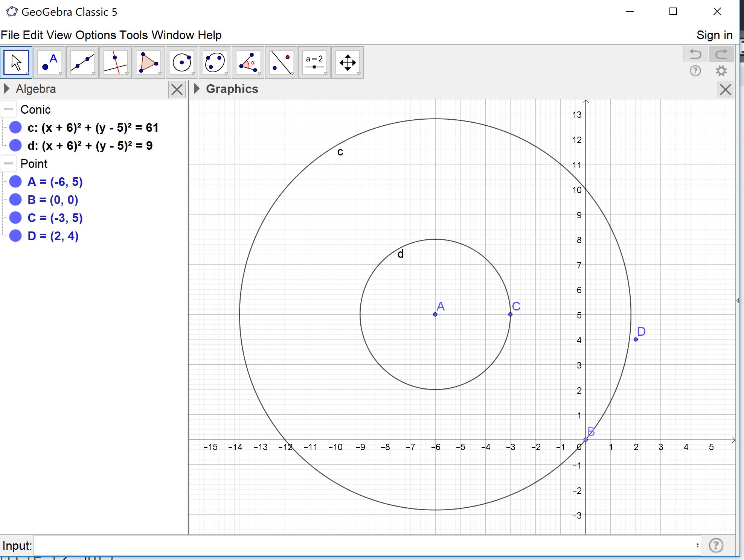Hide circle c using its visibility dot
744x560 pixels.
pyautogui.click(x=15, y=128)
